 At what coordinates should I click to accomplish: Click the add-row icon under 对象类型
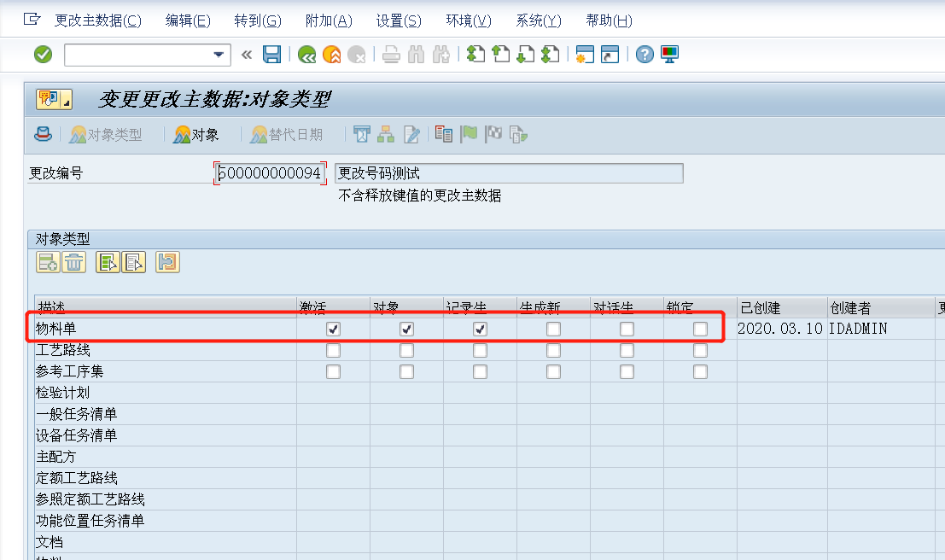[48, 262]
